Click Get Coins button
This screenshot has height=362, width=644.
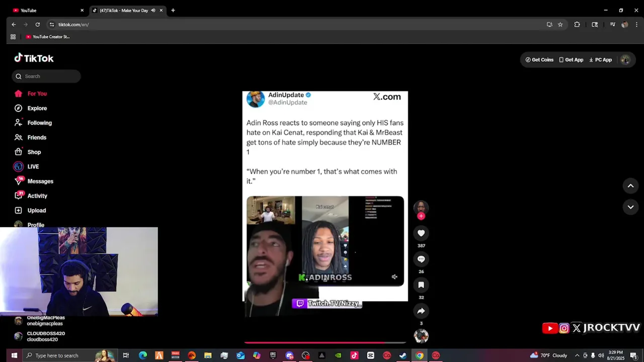(x=539, y=60)
